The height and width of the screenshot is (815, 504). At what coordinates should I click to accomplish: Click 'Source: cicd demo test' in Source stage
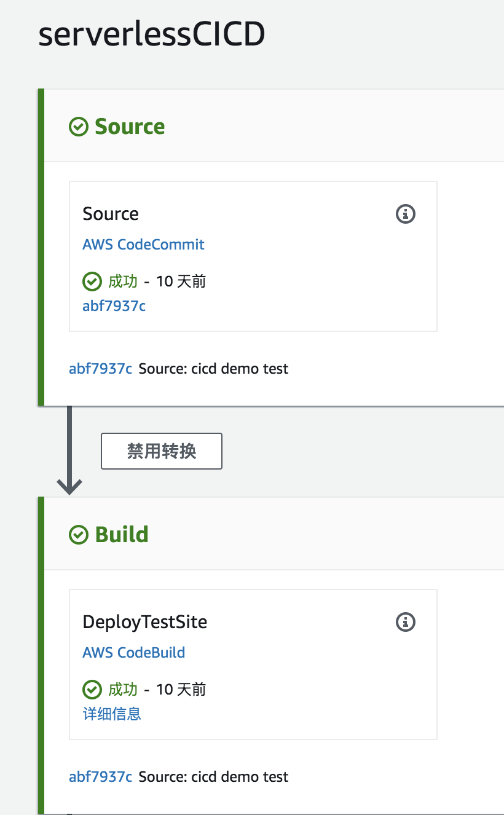point(213,369)
